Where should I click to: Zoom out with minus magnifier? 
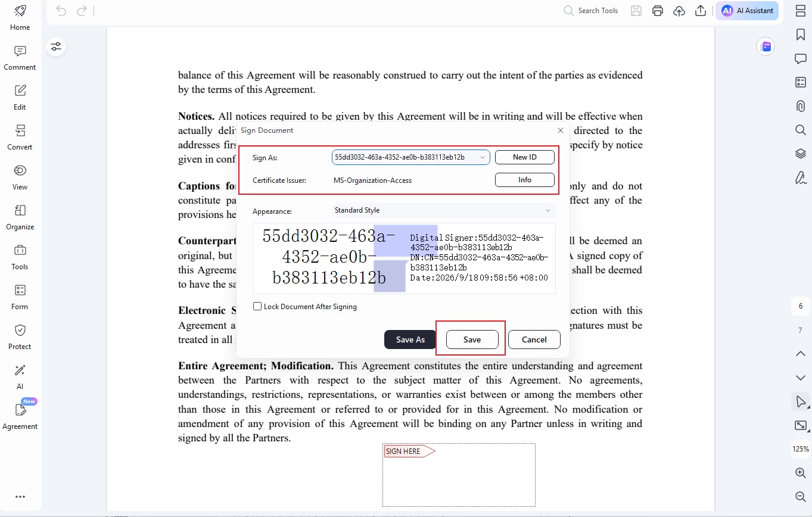pyautogui.click(x=801, y=497)
